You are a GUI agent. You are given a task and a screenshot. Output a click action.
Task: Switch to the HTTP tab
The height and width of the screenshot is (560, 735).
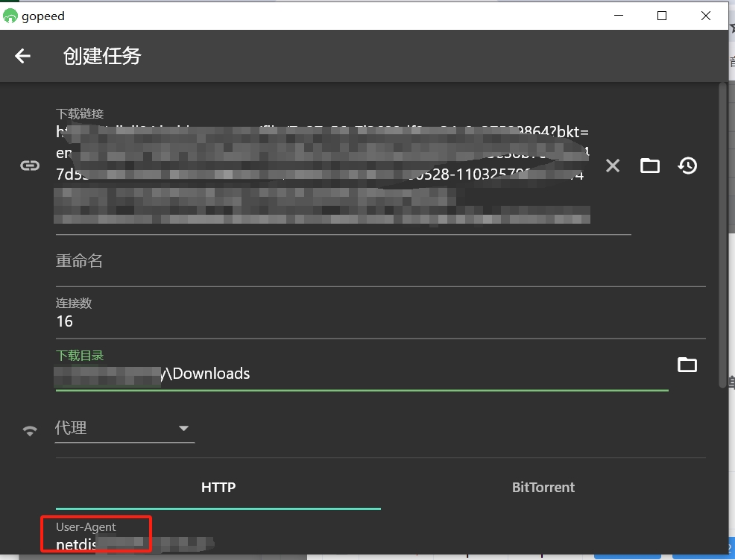point(218,488)
